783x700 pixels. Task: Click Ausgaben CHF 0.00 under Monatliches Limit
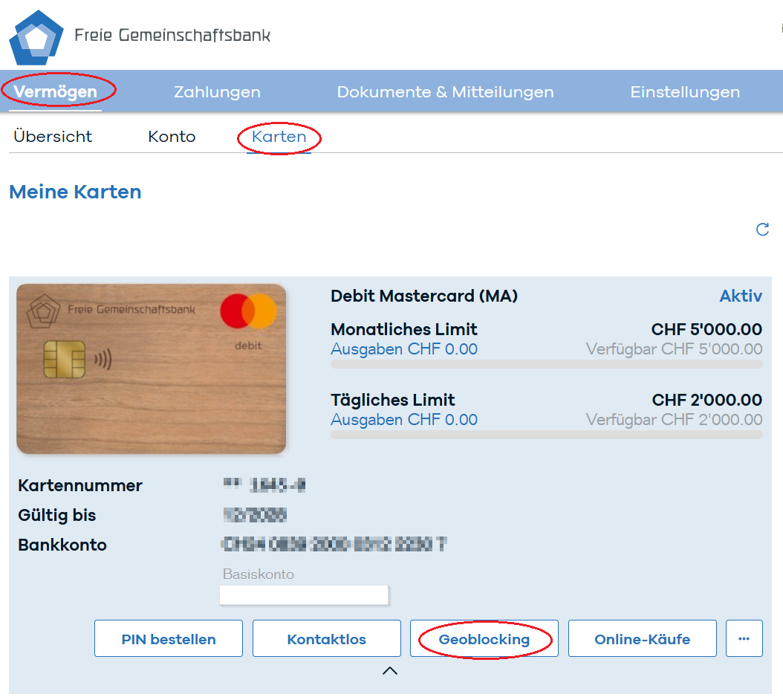tap(404, 349)
